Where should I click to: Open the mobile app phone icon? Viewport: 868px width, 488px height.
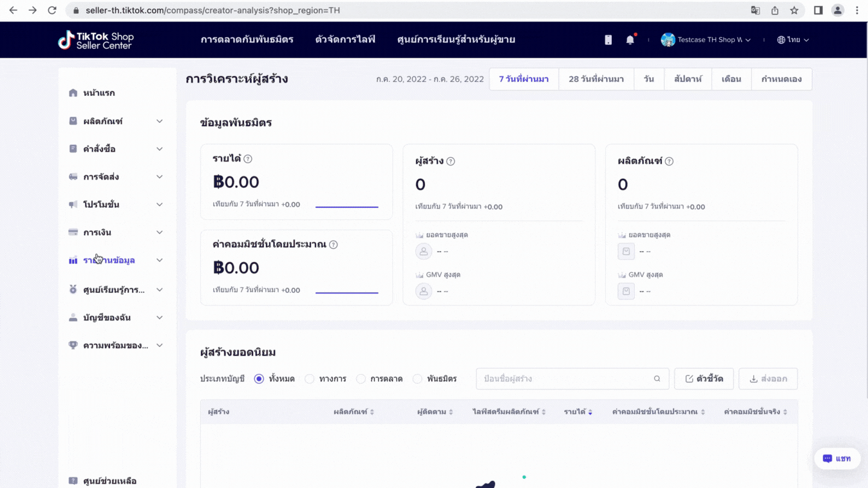pos(608,40)
